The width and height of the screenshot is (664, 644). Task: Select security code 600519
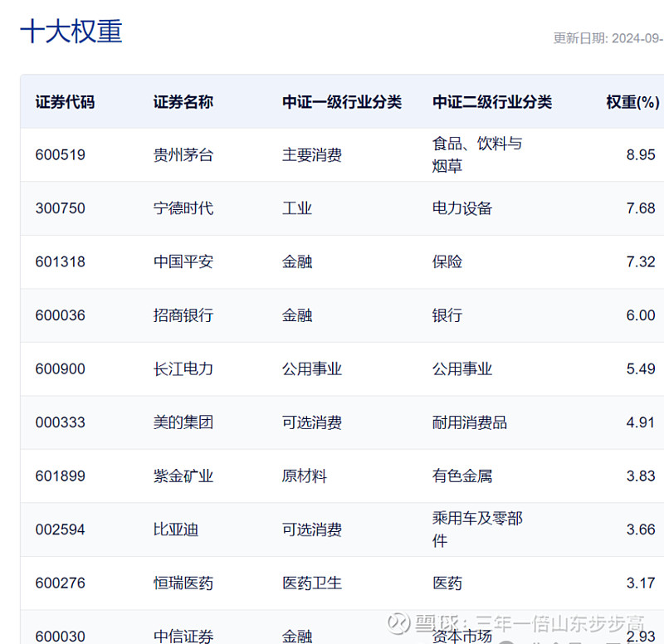click(60, 155)
